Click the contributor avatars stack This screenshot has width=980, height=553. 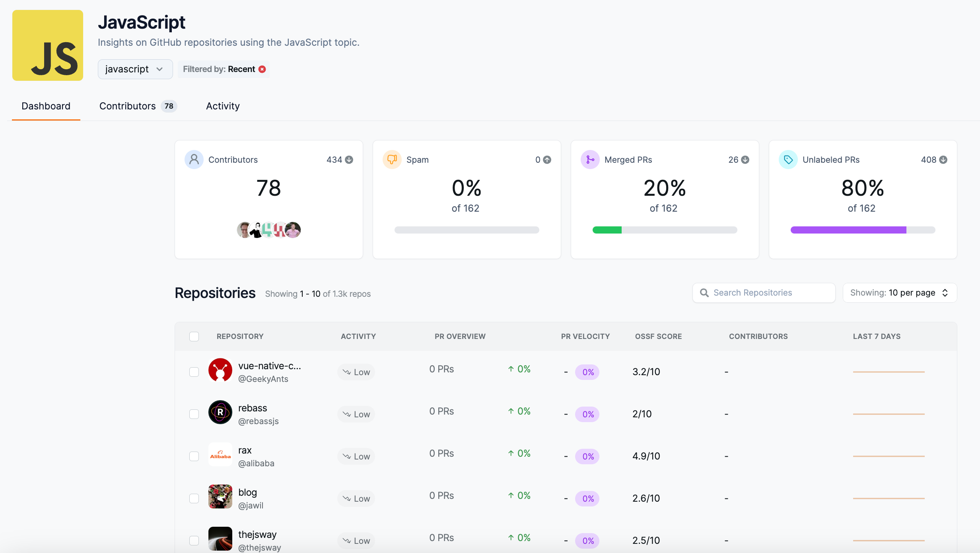coord(269,230)
